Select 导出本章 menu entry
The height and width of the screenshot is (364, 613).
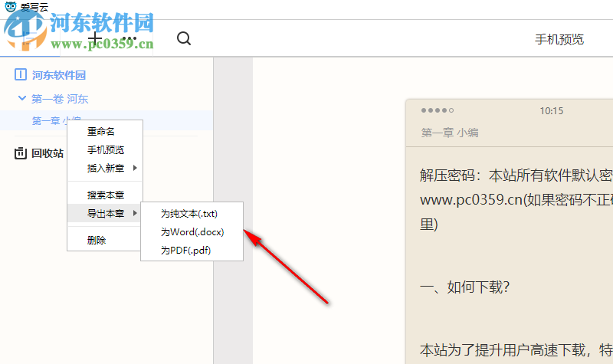point(105,213)
